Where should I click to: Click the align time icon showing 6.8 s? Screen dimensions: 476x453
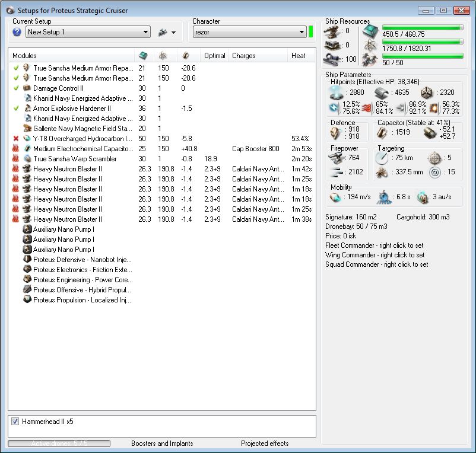384,197
